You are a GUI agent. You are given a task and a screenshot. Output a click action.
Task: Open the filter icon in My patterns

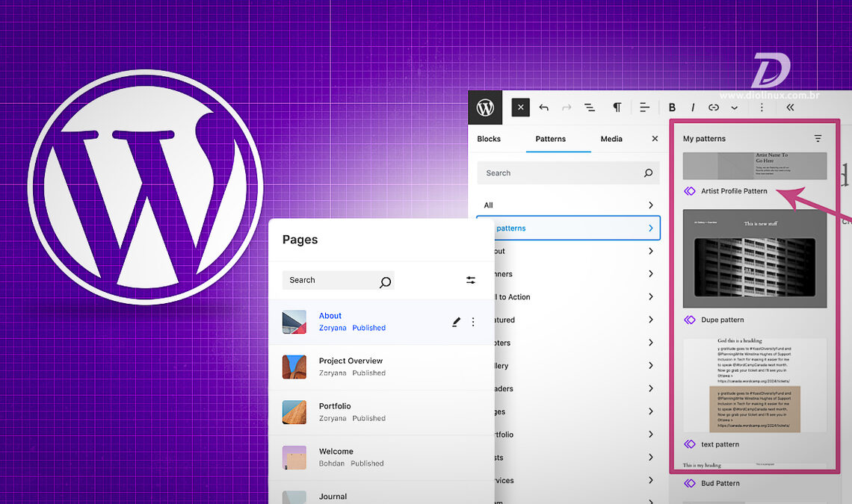(818, 138)
